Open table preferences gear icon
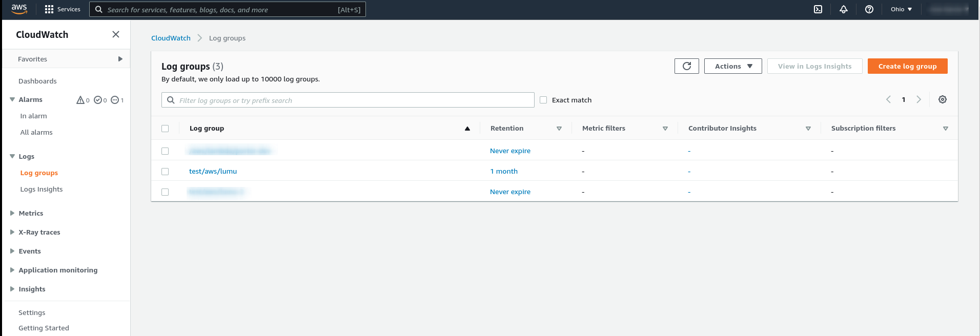Image resolution: width=980 pixels, height=336 pixels. coord(942,100)
